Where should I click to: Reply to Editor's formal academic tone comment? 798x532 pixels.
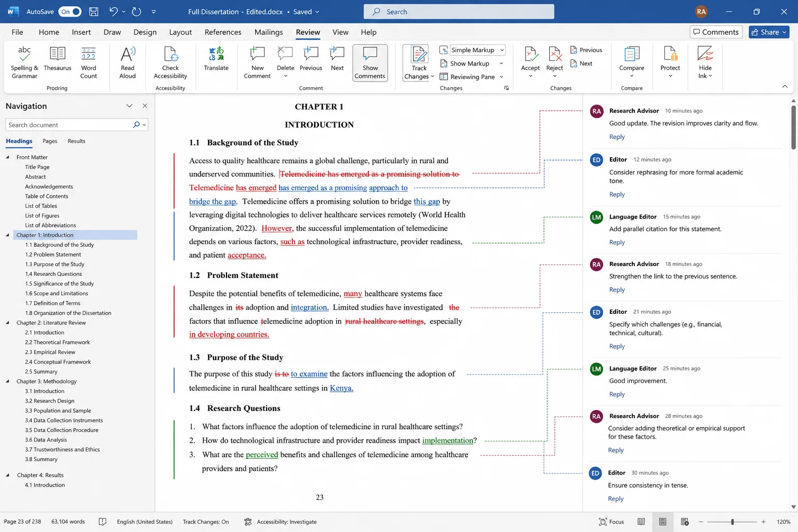click(x=617, y=194)
